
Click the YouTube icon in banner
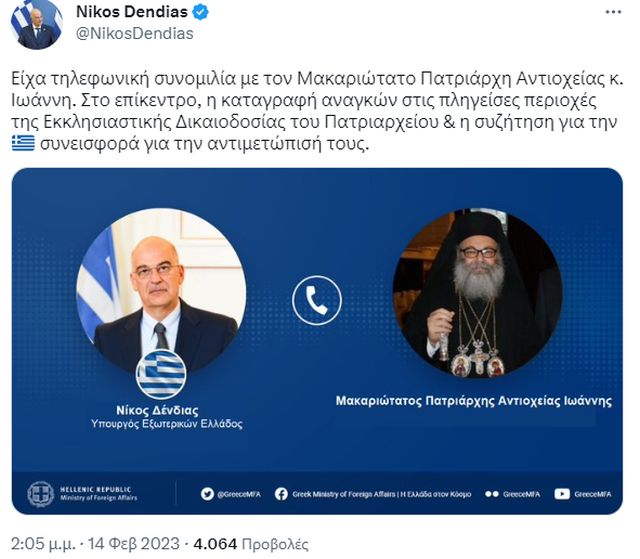(x=562, y=494)
